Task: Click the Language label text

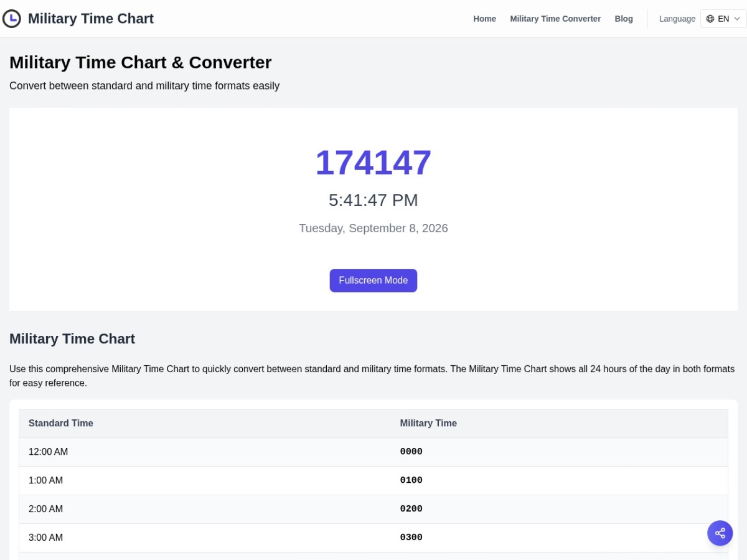Action: point(677,19)
